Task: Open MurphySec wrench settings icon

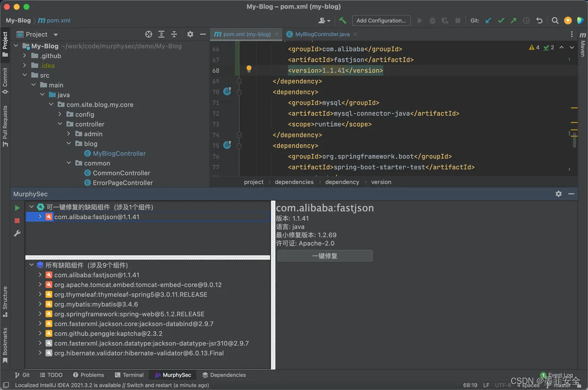Action: click(x=17, y=234)
